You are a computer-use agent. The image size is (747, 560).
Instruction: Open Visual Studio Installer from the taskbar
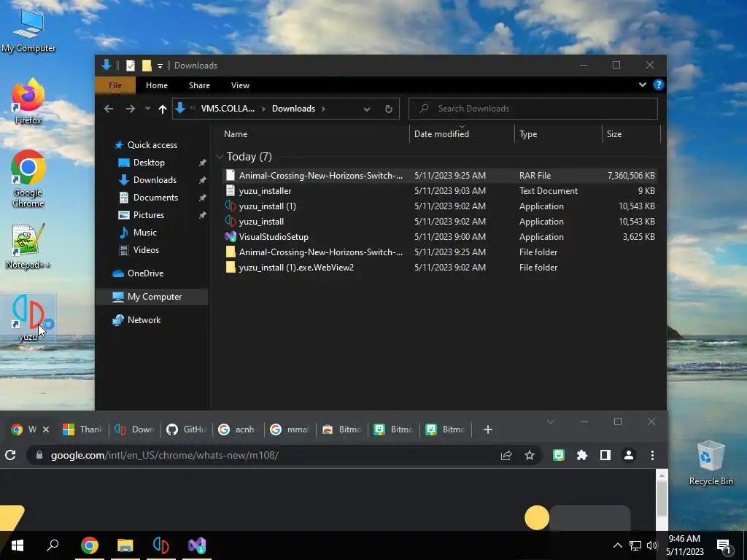coord(197,545)
